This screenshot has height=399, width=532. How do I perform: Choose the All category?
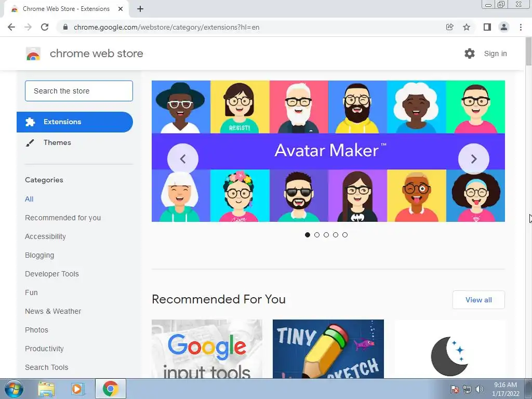tap(29, 199)
